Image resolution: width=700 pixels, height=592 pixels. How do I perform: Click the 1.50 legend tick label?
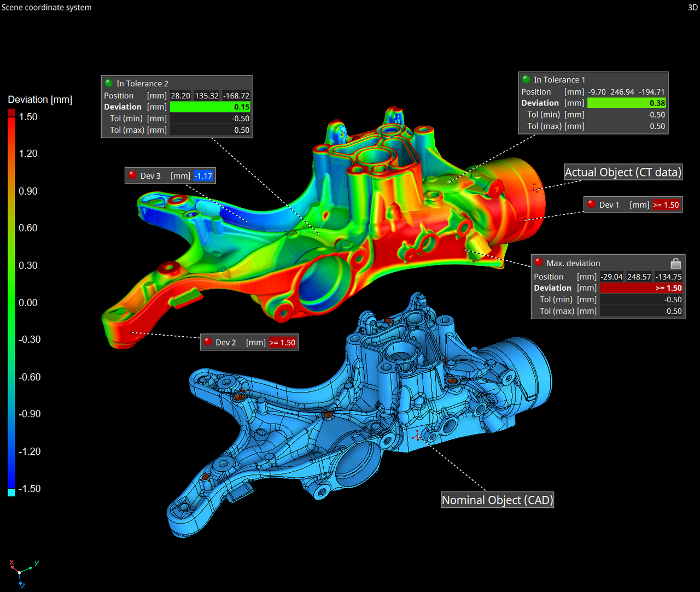pos(28,117)
